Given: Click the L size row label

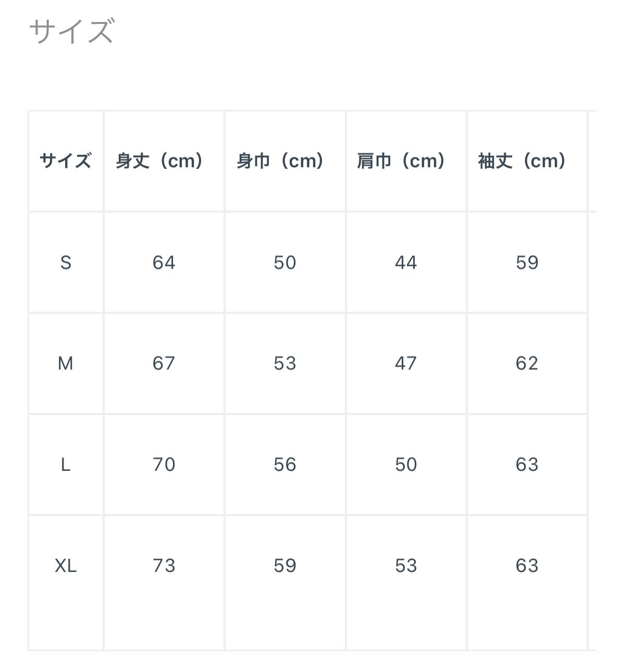Looking at the screenshot, I should click(66, 464).
